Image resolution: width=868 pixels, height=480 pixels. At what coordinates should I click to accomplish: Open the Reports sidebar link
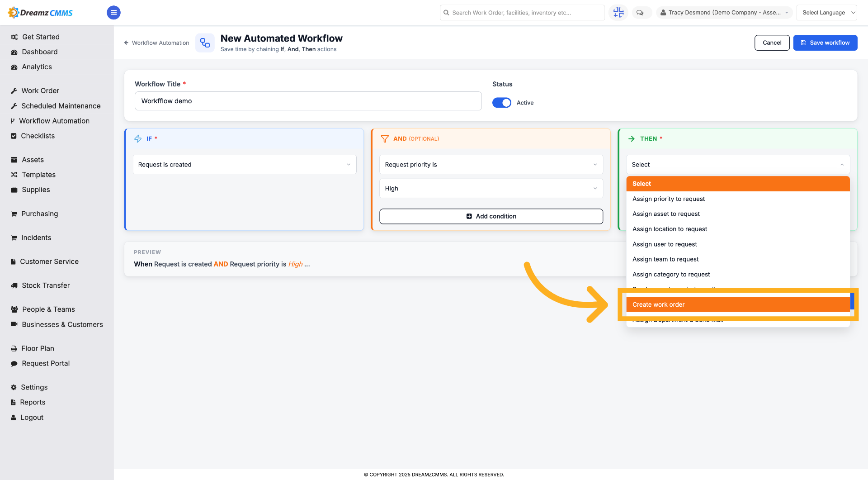point(33,402)
